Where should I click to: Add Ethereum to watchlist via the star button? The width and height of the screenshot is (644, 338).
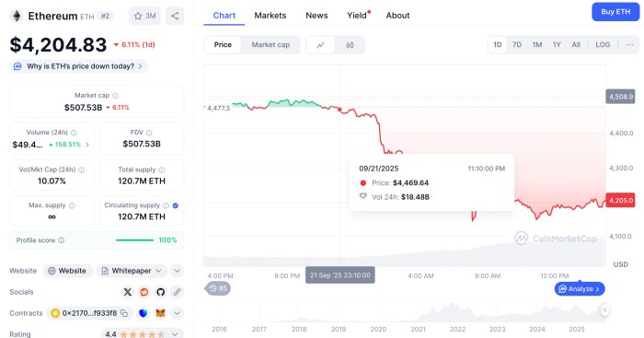(x=144, y=16)
